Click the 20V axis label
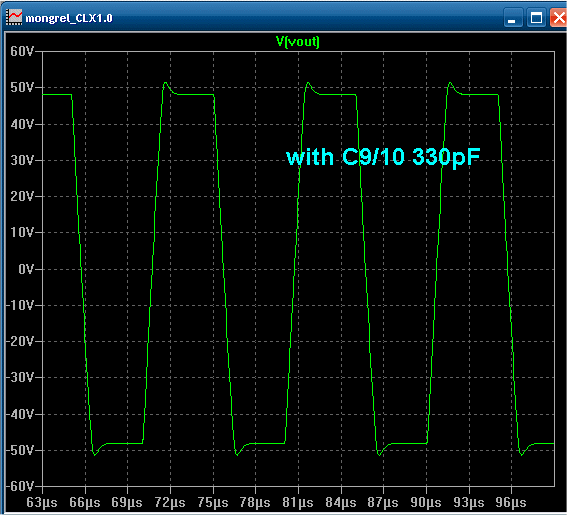Screen dimensions: 567x515 pos(22,196)
